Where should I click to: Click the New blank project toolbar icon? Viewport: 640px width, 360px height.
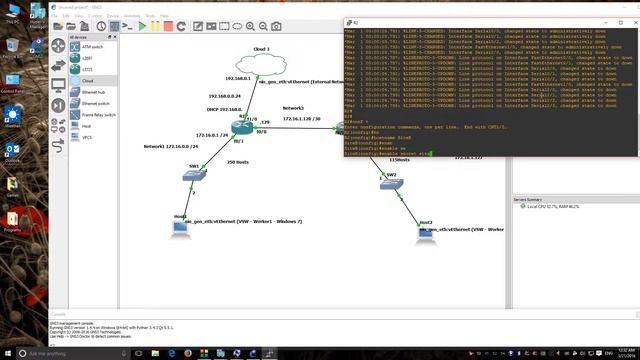tap(58, 27)
